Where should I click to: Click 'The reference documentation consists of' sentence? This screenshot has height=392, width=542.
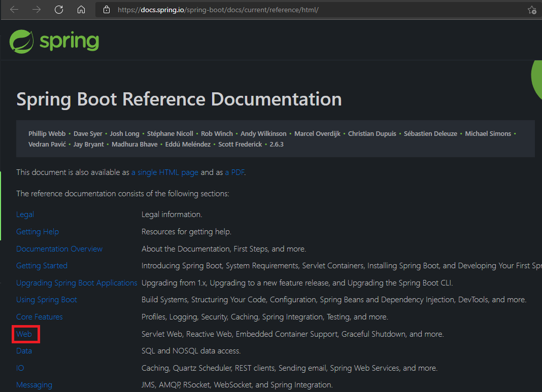pos(123,193)
